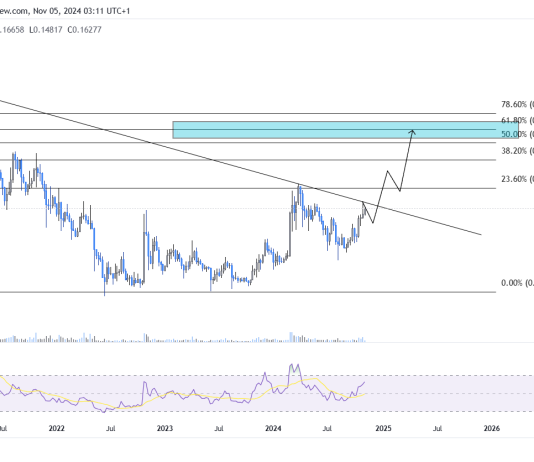
Task: Click the Nov 05, 2024 03:11 UTC+1 timestamp
Action: point(82,11)
